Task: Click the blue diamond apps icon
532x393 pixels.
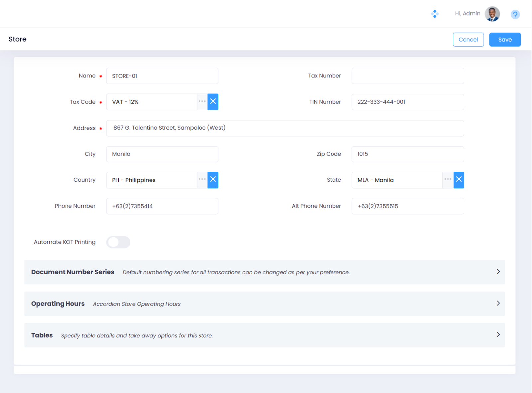Action: point(434,14)
